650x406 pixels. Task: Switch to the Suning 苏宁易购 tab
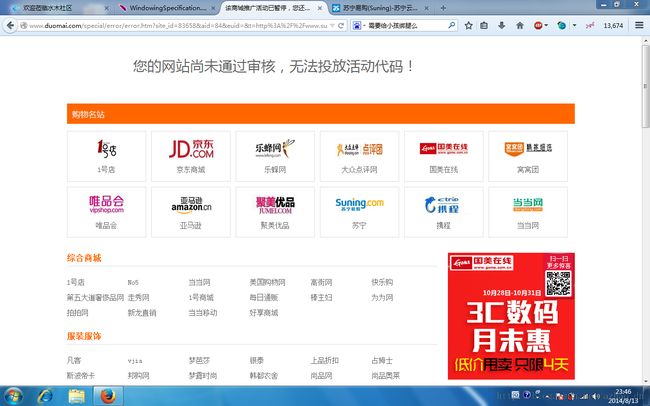[x=381, y=8]
